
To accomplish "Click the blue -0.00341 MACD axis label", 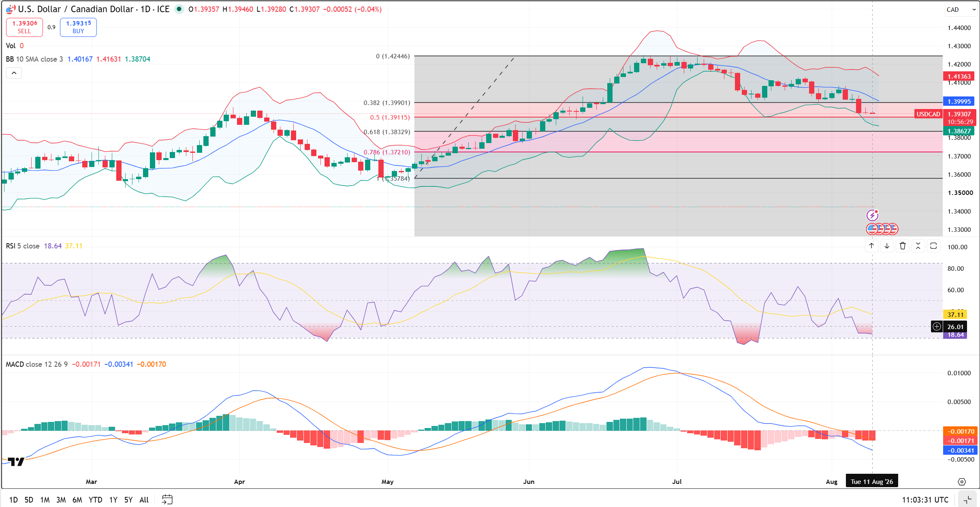I will [959, 450].
